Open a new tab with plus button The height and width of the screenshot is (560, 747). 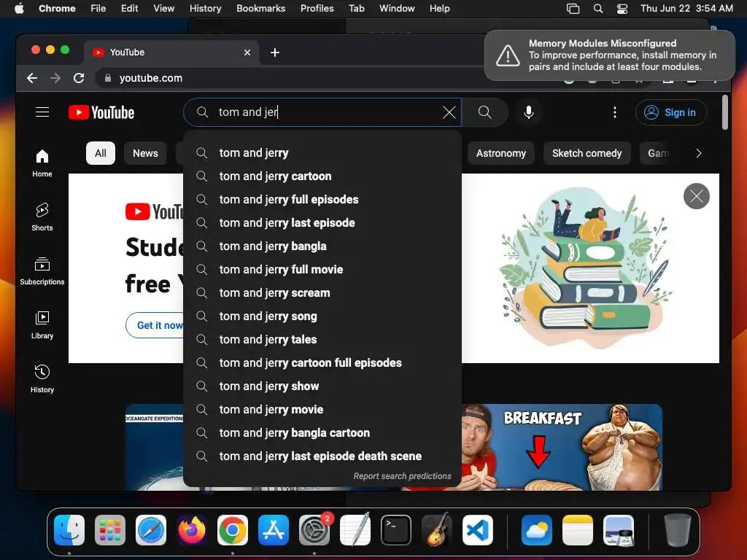pyautogui.click(x=275, y=52)
